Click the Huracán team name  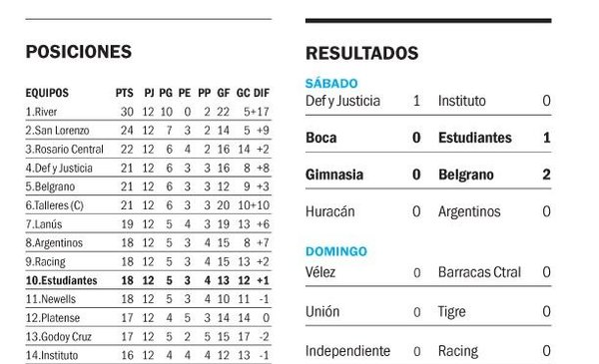coord(330,211)
